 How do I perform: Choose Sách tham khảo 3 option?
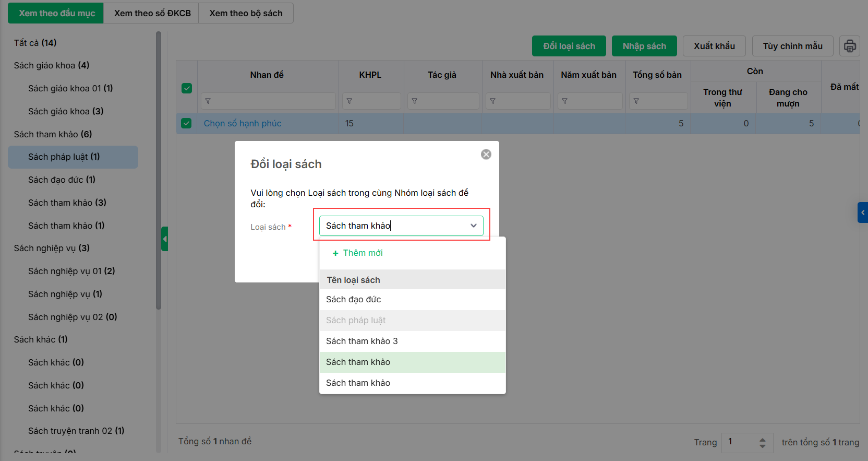pyautogui.click(x=361, y=341)
